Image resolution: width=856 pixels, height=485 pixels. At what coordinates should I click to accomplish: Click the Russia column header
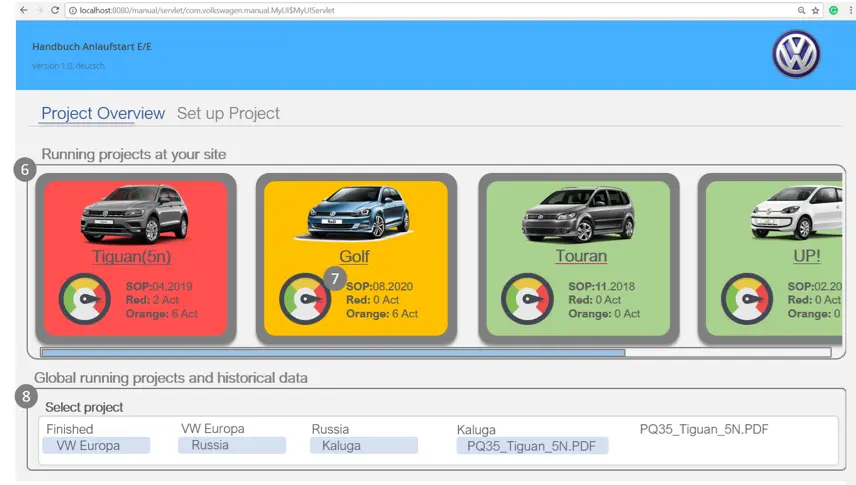[330, 429]
